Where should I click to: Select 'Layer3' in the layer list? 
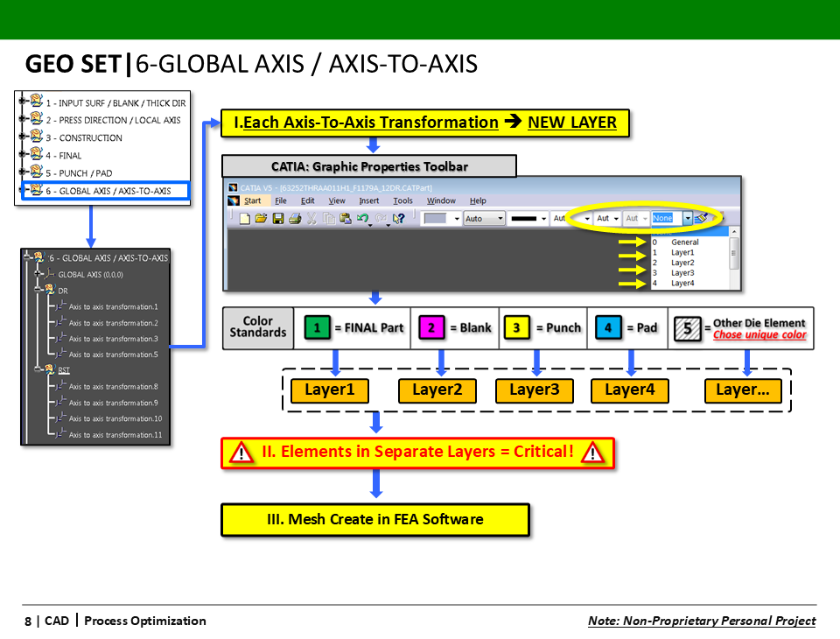coord(690,272)
